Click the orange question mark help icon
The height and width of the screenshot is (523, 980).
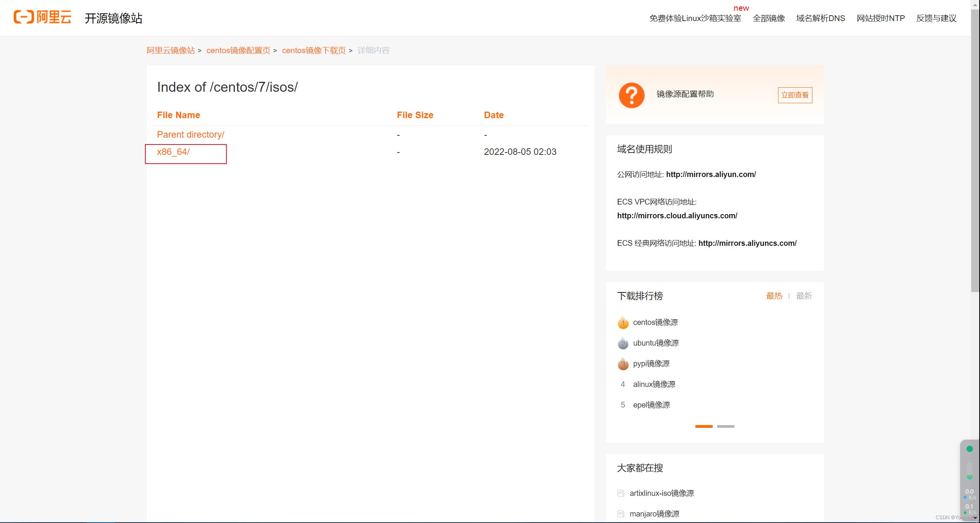pos(632,95)
